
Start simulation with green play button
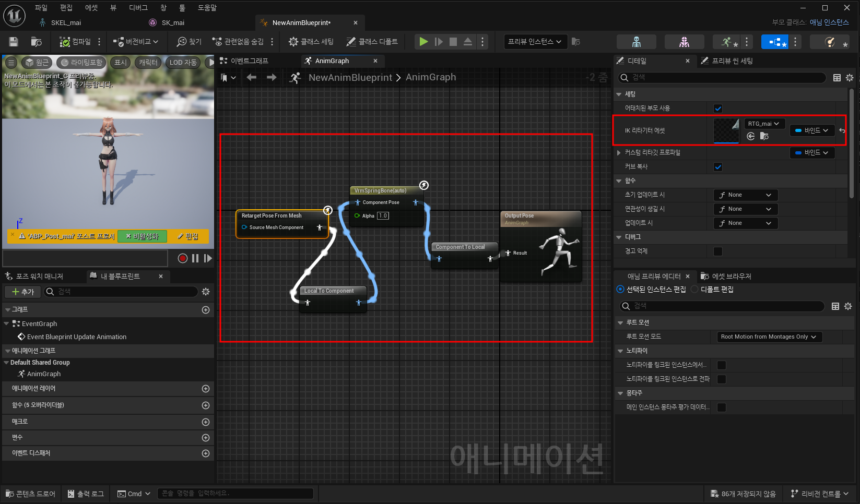point(423,42)
